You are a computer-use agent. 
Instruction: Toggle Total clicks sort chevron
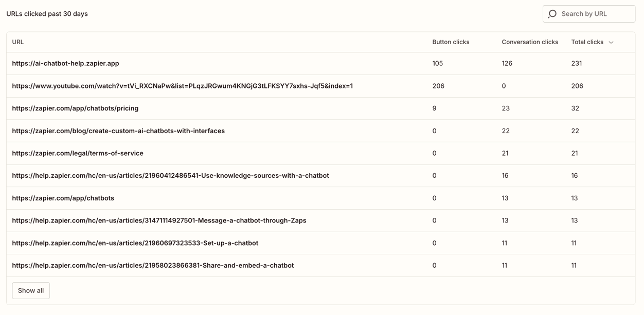611,42
